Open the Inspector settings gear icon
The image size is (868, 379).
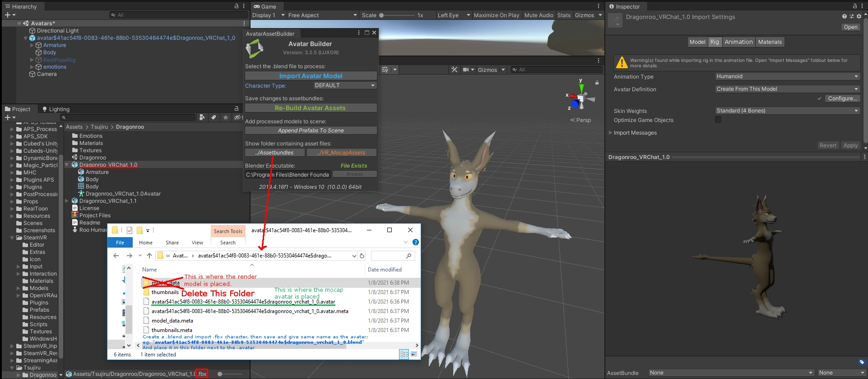coord(859,16)
